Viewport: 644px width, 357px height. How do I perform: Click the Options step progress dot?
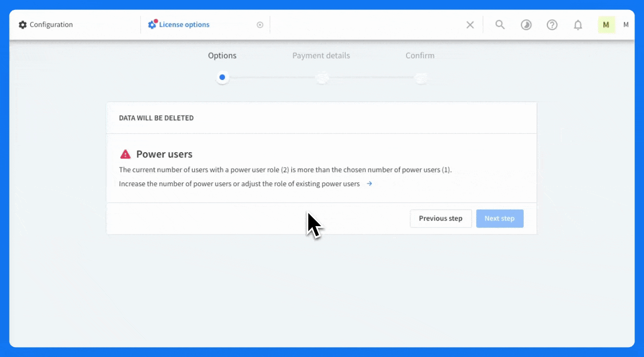pyautogui.click(x=222, y=77)
